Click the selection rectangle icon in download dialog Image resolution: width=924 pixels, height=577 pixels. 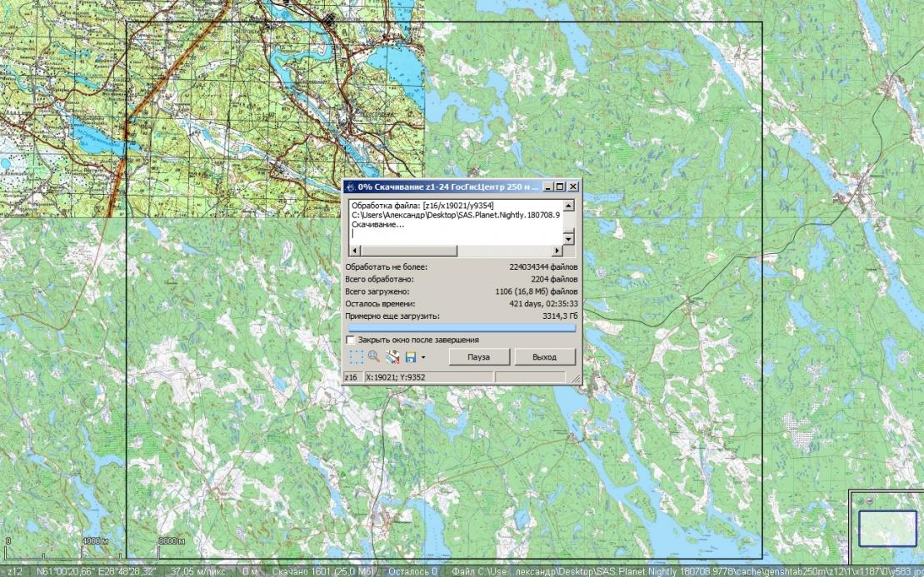tap(357, 357)
